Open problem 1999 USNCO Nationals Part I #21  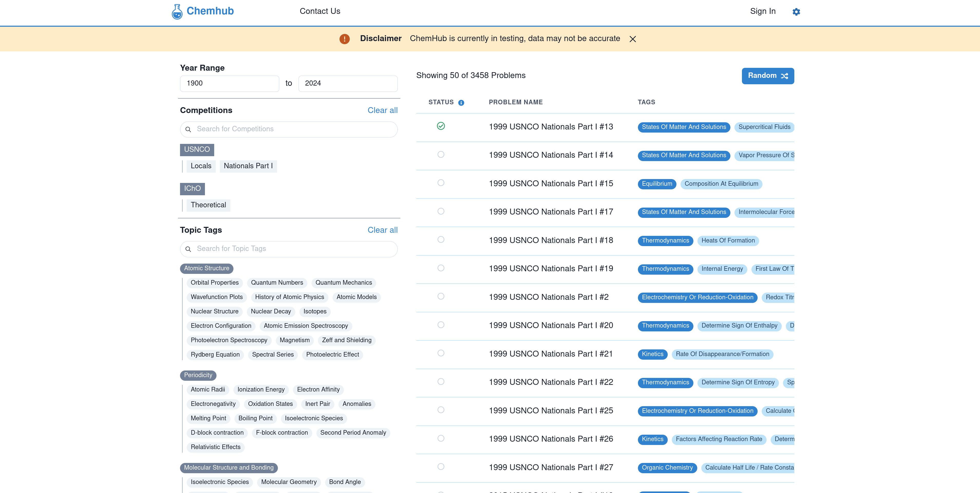(551, 354)
